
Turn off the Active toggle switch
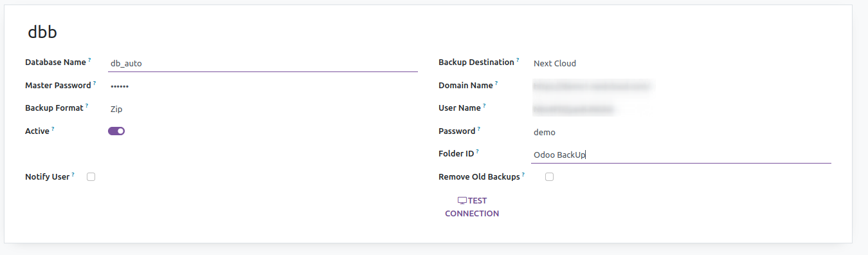point(116,131)
